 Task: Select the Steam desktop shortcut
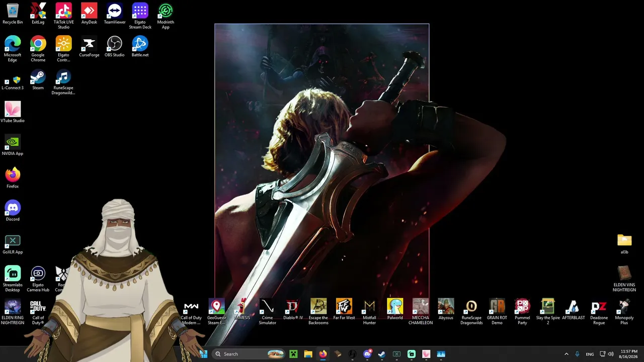click(38, 80)
